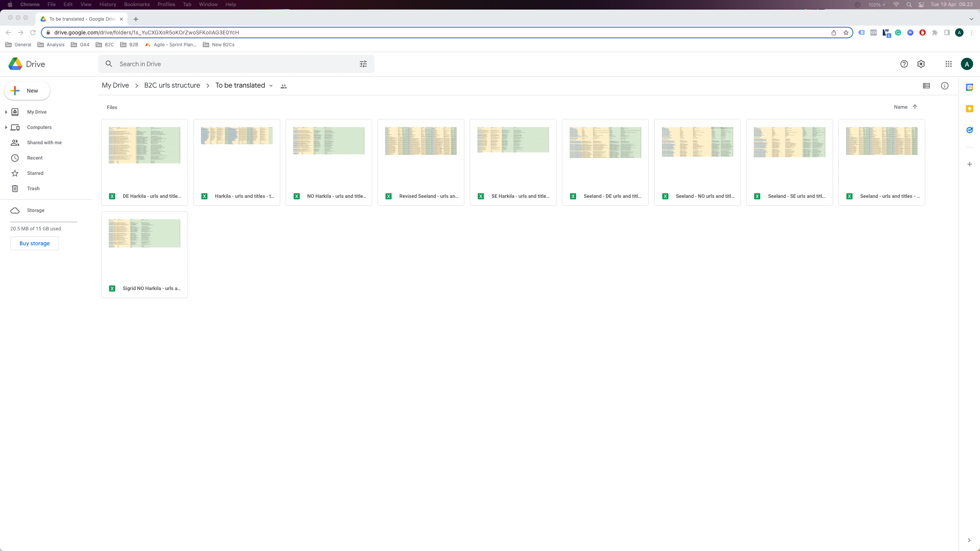The height and width of the screenshot is (551, 980).
Task: Open new tab plus button
Action: point(136,19)
